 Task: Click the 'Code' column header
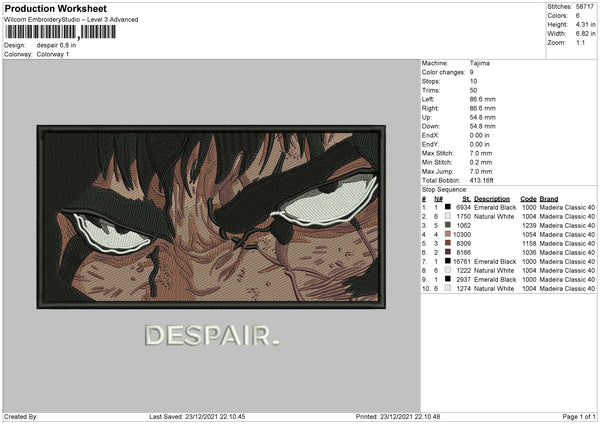(528, 199)
